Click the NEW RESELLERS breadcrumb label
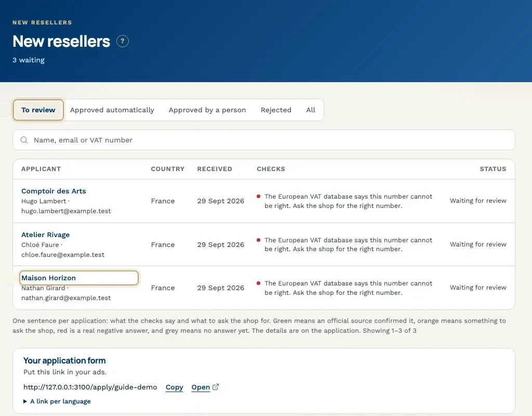532x416 pixels. coord(42,22)
